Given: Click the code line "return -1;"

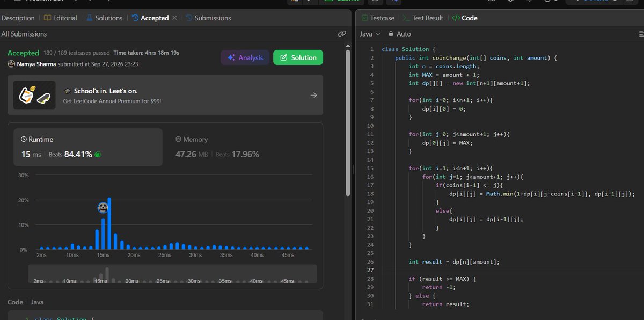Looking at the screenshot, I should point(439,287).
